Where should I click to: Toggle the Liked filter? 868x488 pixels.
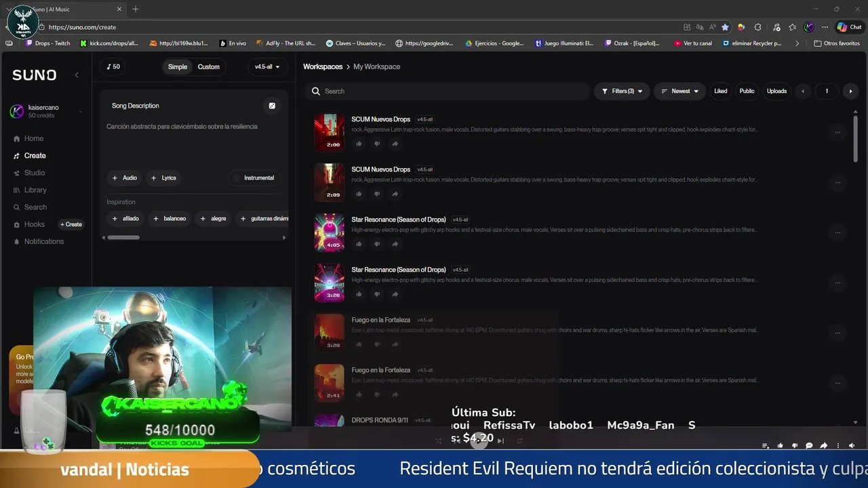pyautogui.click(x=721, y=91)
